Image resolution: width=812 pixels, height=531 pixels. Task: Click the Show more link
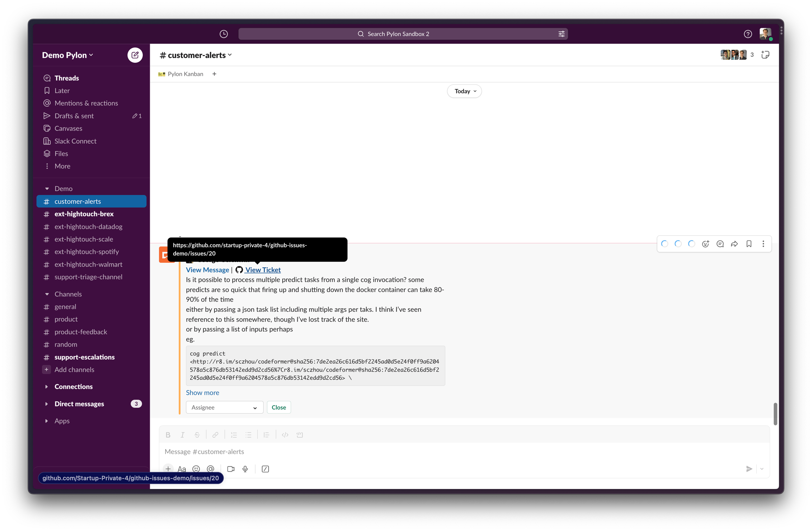click(202, 392)
